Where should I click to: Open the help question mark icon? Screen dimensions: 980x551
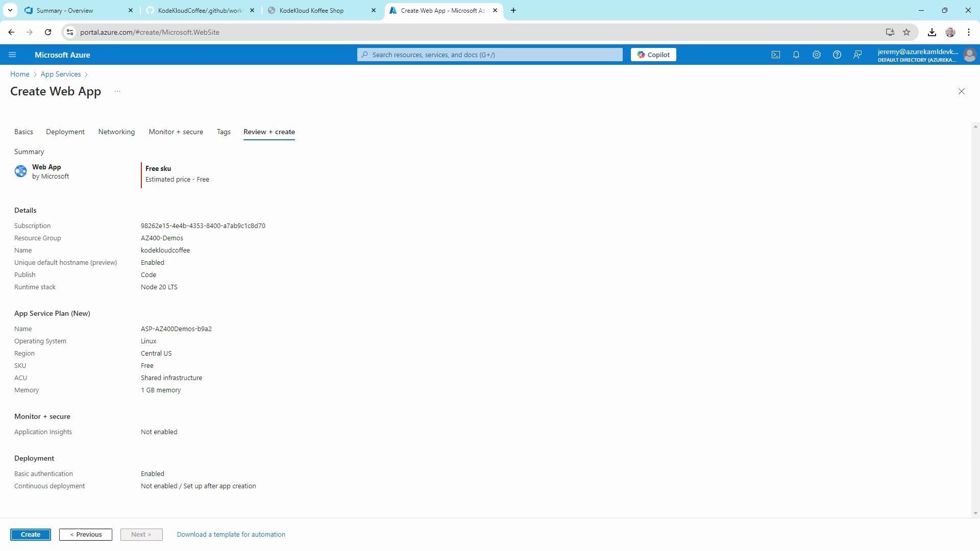tap(837, 55)
